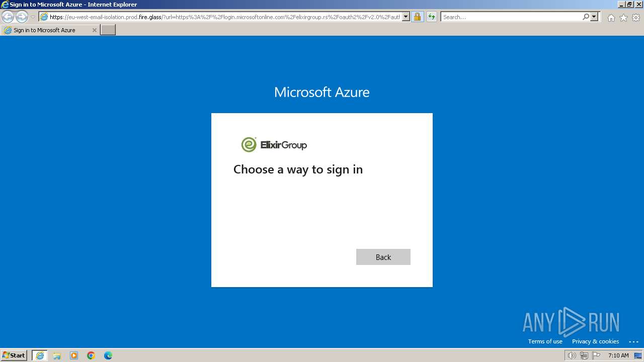This screenshot has height=362, width=644.
Task: Click the 'Choose a way to sign in' text
Action: (x=298, y=169)
